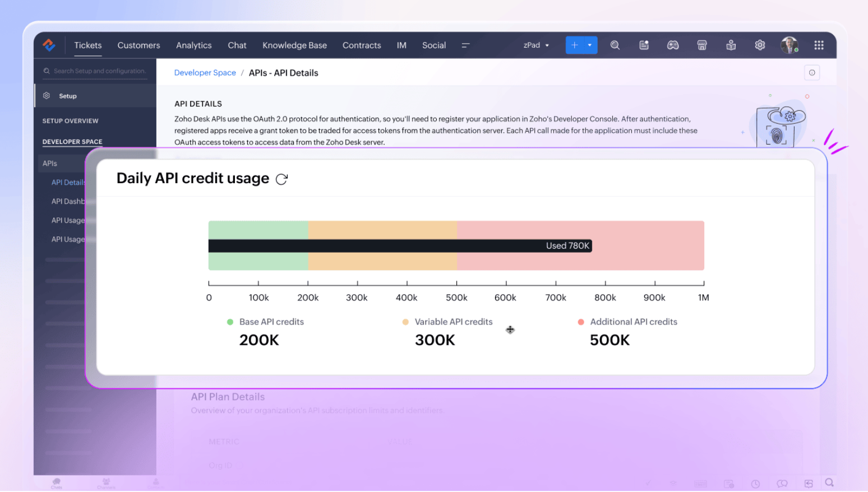Open the Tickets module tab
The height and width of the screenshot is (492, 868).
[88, 45]
